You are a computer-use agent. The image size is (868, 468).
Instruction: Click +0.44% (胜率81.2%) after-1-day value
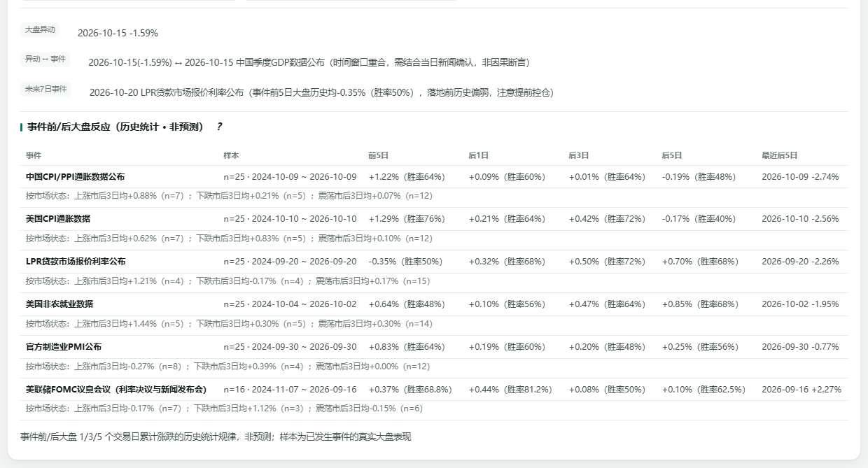510,390
